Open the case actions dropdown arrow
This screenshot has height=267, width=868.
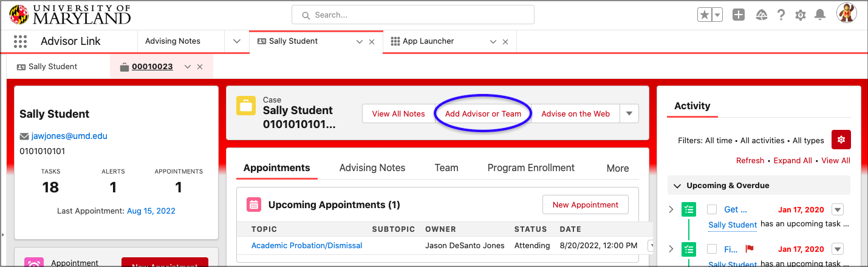point(629,113)
